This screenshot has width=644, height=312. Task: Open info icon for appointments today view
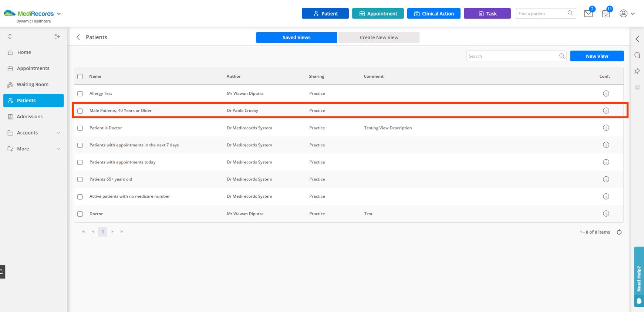[x=606, y=162]
